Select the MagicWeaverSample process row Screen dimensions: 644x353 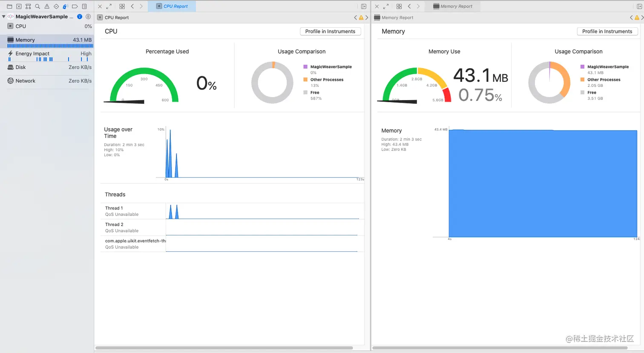pyautogui.click(x=47, y=17)
